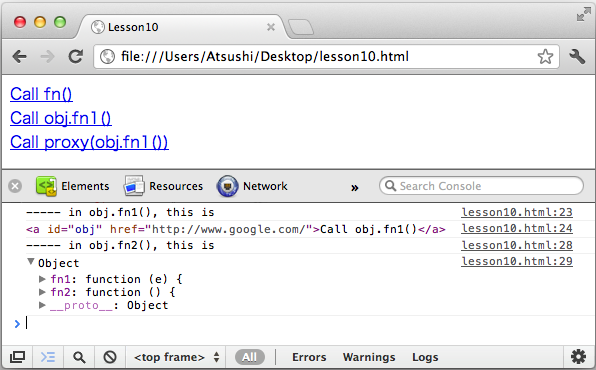Clear console log icon
Image resolution: width=596 pixels, height=370 pixels.
[110, 357]
